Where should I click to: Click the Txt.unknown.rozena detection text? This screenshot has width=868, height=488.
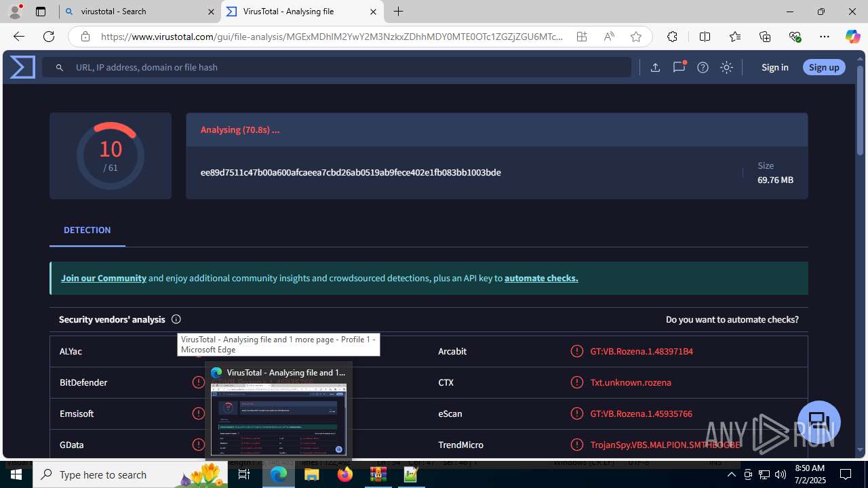(x=631, y=382)
